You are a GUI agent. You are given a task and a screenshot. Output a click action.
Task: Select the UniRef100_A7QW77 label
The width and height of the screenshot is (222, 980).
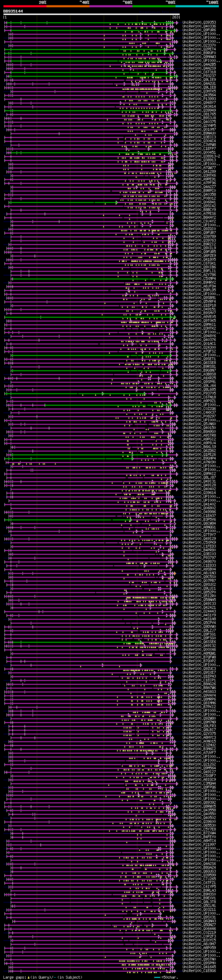pyautogui.click(x=199, y=168)
